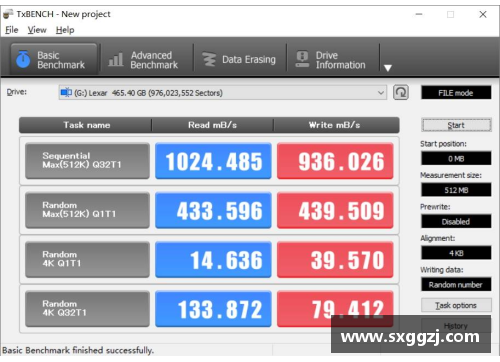Click write value 439.509
The image size is (500, 362).
tap(335, 210)
